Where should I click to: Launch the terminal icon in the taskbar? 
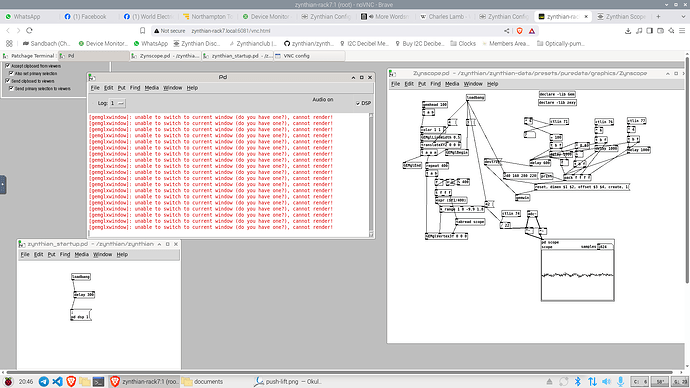click(x=98, y=381)
